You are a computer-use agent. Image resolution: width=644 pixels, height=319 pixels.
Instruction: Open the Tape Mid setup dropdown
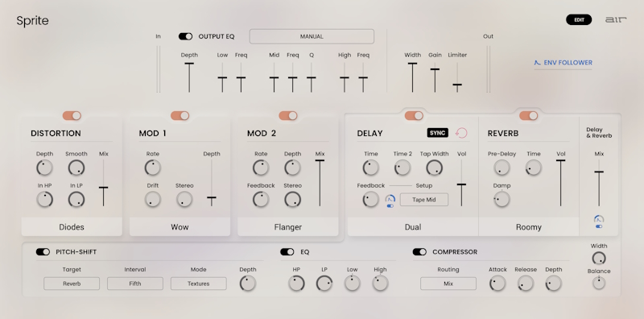coord(424,200)
